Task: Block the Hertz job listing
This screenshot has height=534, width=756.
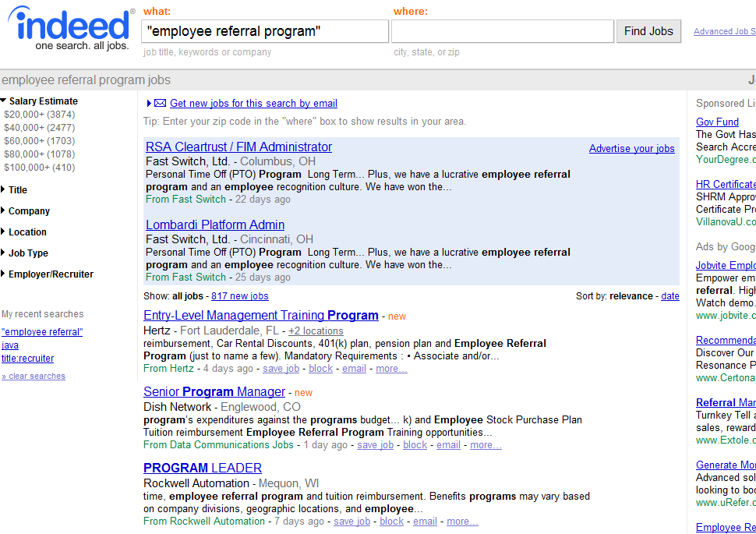Action: [x=320, y=369]
